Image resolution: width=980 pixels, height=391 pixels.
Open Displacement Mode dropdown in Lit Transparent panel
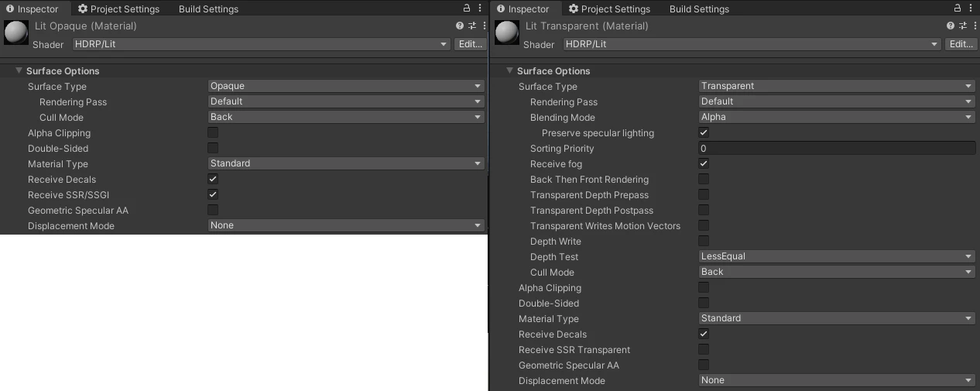tap(837, 380)
